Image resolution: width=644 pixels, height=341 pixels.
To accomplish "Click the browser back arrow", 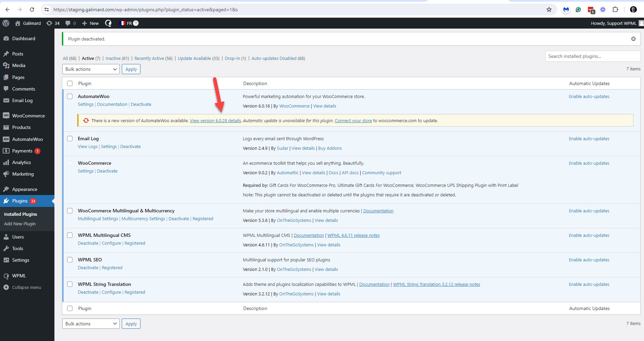I will coord(7,10).
